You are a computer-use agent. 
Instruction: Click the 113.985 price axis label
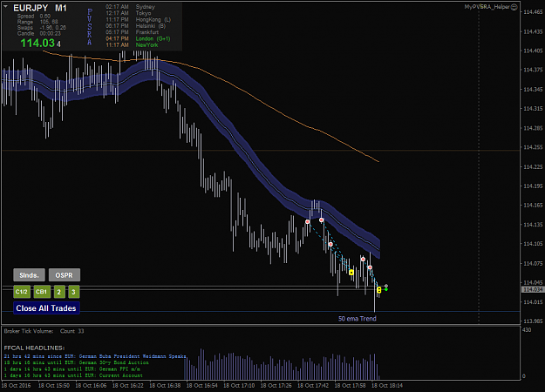(533, 321)
